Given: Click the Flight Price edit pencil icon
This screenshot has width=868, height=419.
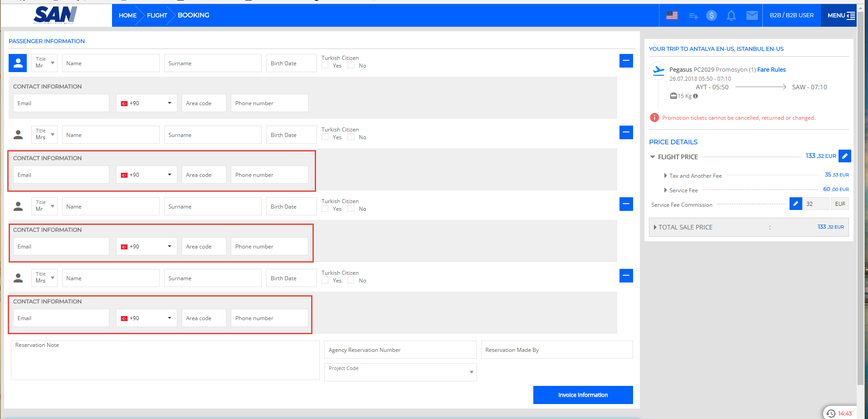Looking at the screenshot, I should [844, 156].
